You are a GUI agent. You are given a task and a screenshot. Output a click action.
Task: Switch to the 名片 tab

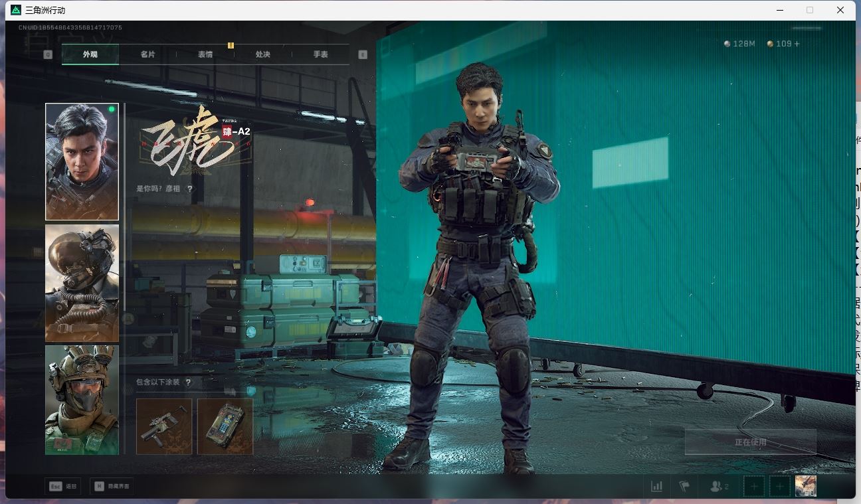tap(147, 54)
